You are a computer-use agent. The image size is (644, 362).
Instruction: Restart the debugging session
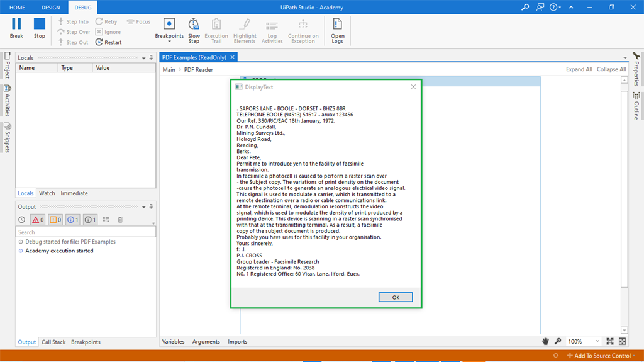(108, 42)
